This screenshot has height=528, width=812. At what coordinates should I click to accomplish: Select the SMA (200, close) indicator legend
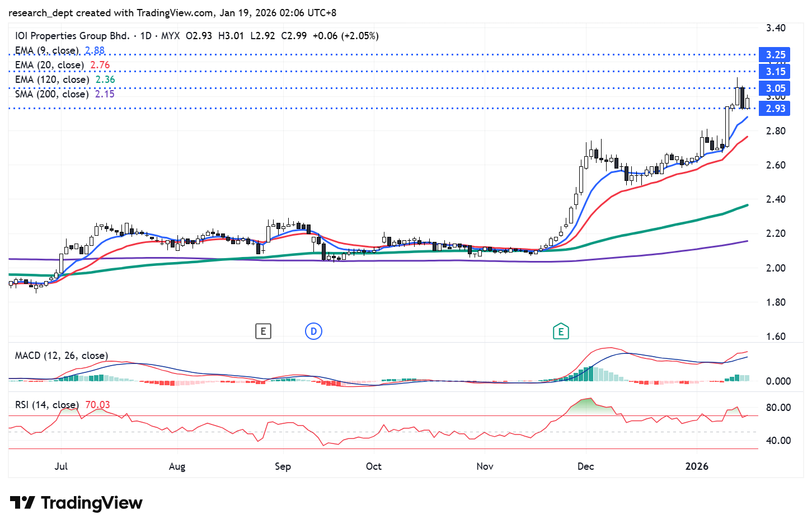(51, 94)
